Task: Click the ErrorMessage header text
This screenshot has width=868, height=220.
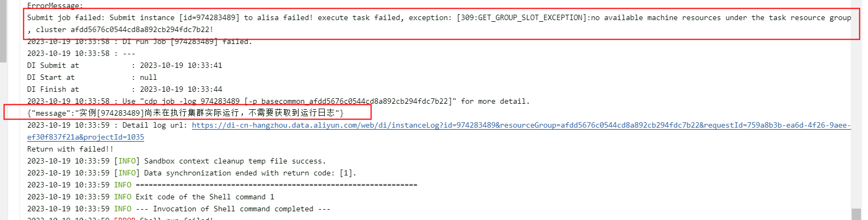Action: pos(55,5)
